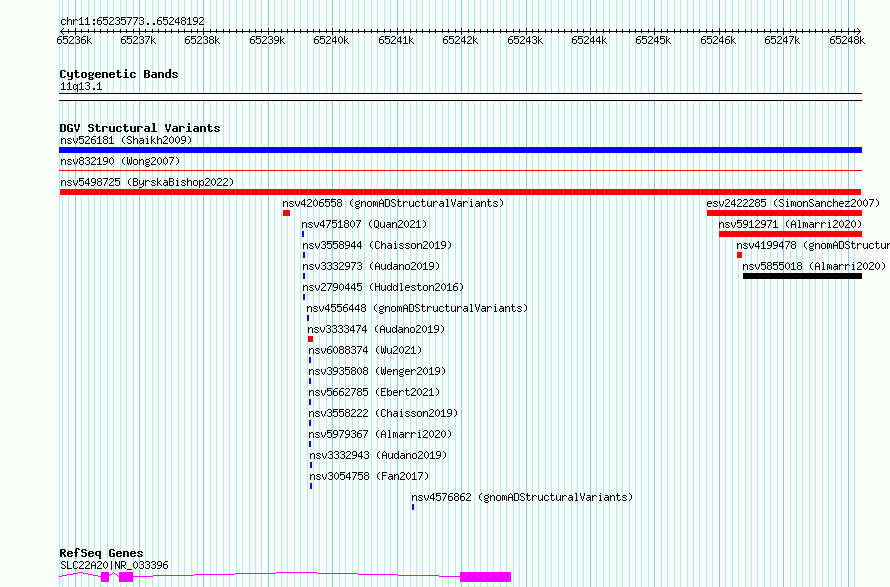This screenshot has width=890, height=587.
Task: Open nsv4556448 (gnomADStructuralVariants) label
Action: point(417,308)
